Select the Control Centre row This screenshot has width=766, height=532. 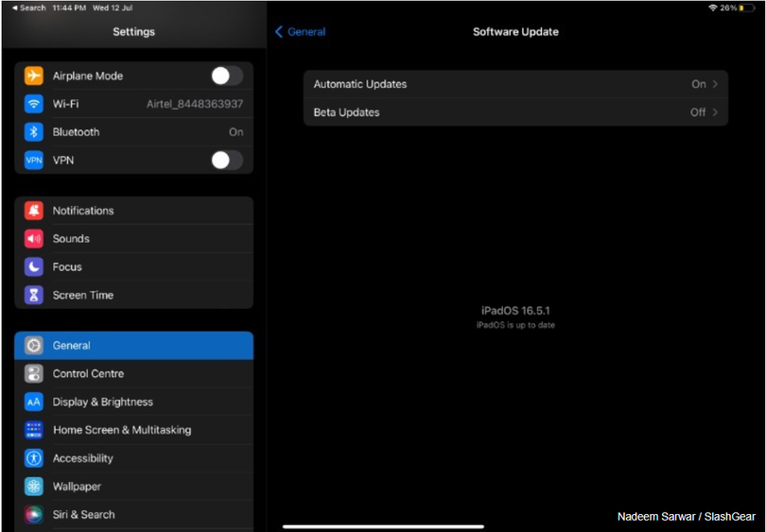click(x=134, y=374)
